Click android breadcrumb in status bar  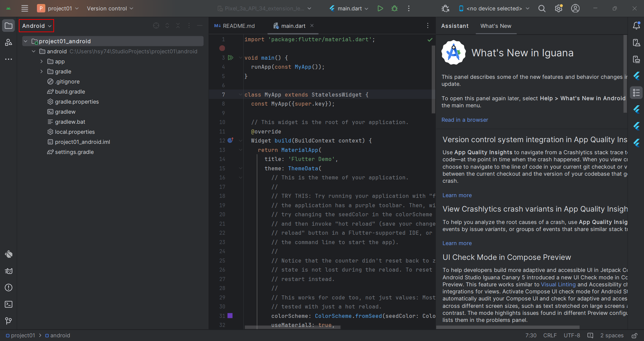tap(57, 335)
